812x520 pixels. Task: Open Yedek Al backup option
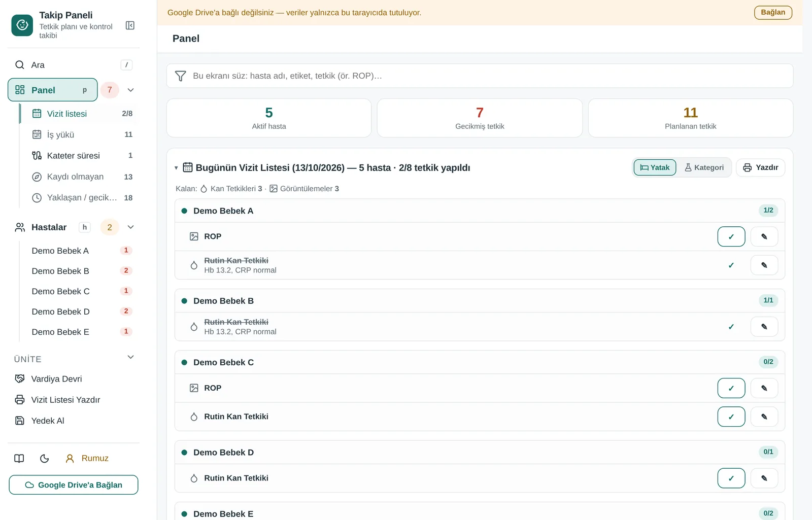click(x=74, y=421)
